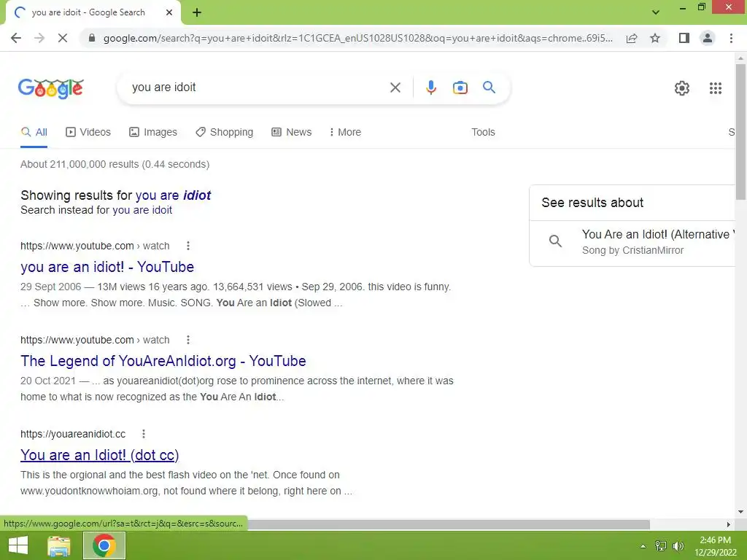Image resolution: width=747 pixels, height=560 pixels.
Task: Click the vertical scrollbar thumb
Action: (x=740, y=131)
